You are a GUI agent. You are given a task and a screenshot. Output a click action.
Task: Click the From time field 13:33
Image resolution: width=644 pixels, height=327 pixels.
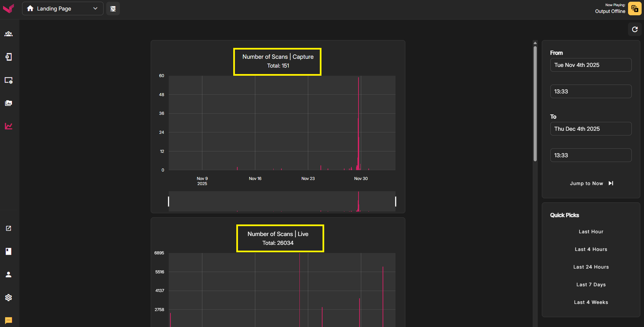coord(591,91)
